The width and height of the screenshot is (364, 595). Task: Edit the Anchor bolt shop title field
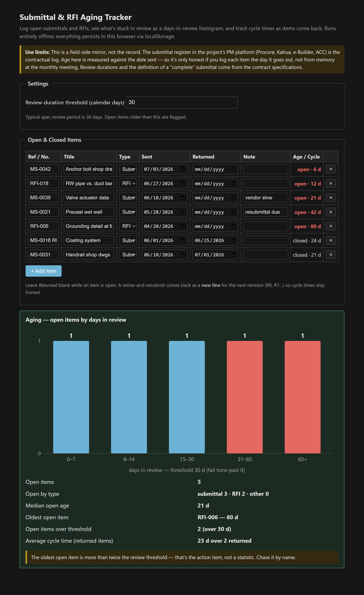89,169
